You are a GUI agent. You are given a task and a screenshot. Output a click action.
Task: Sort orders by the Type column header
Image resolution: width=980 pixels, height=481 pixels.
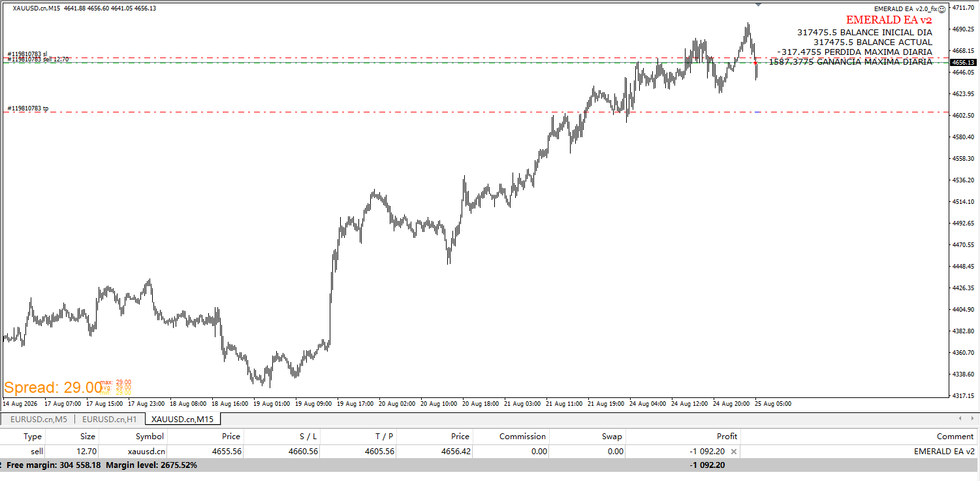coord(33,436)
